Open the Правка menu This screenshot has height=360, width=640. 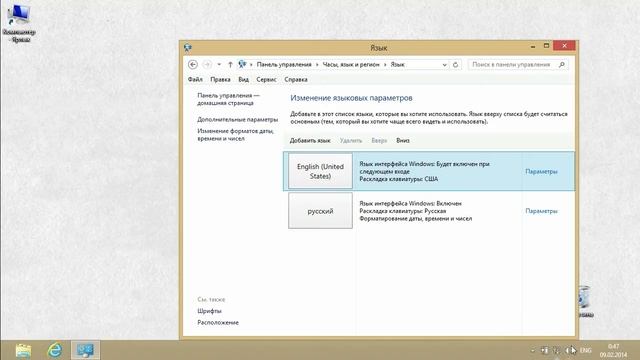[x=220, y=80]
